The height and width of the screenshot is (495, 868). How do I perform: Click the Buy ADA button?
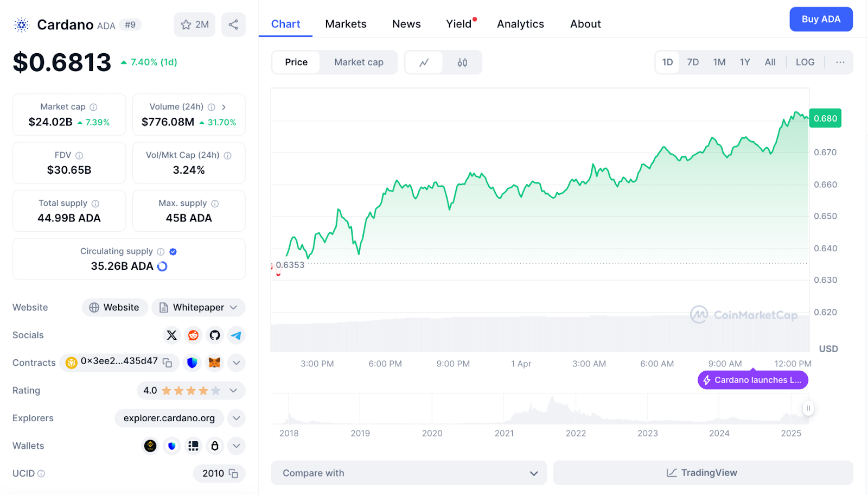(820, 20)
